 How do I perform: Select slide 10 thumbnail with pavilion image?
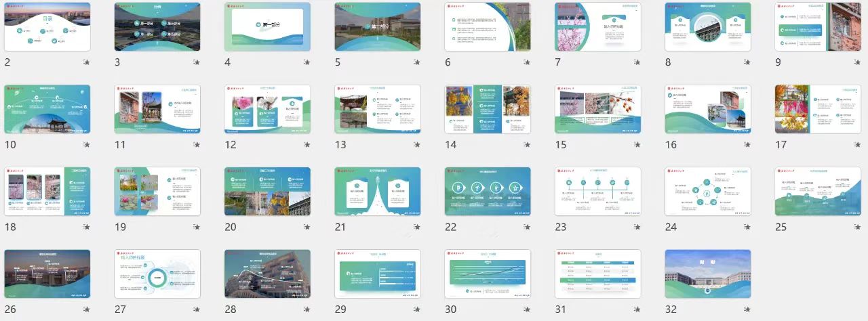click(x=47, y=109)
